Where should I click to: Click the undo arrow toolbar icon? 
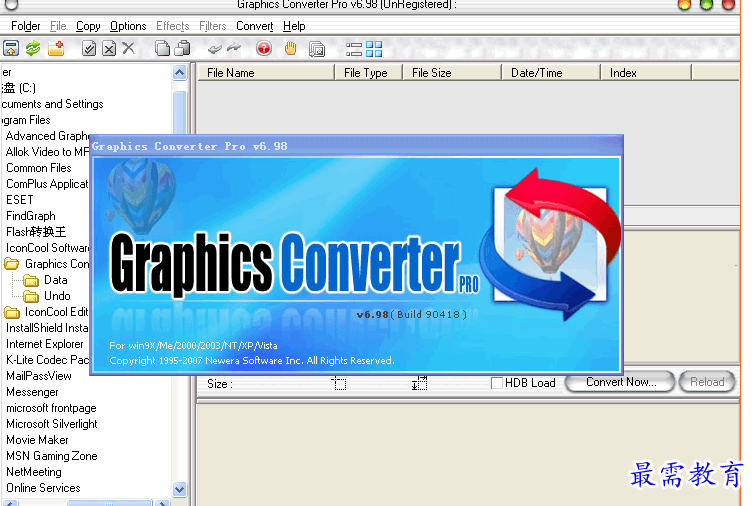coord(214,48)
